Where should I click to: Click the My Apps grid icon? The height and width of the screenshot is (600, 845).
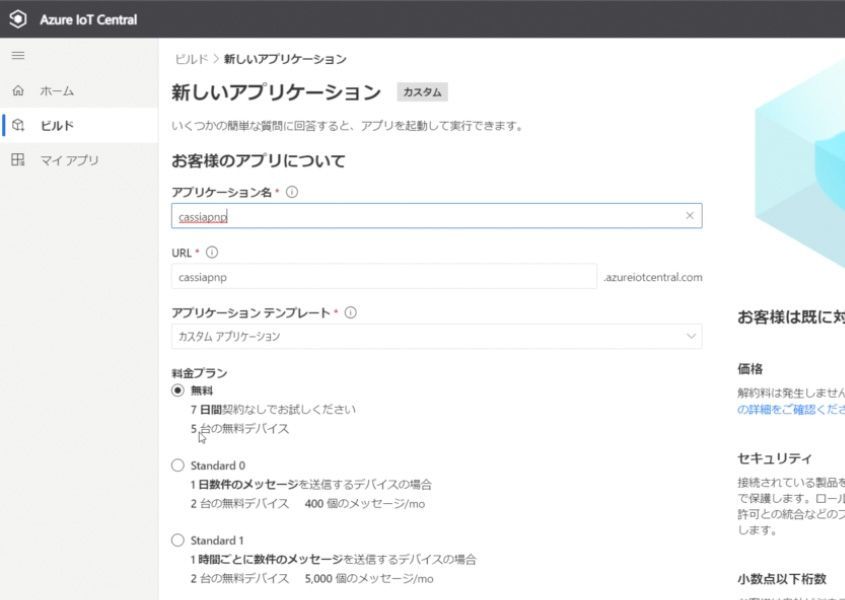(18, 160)
